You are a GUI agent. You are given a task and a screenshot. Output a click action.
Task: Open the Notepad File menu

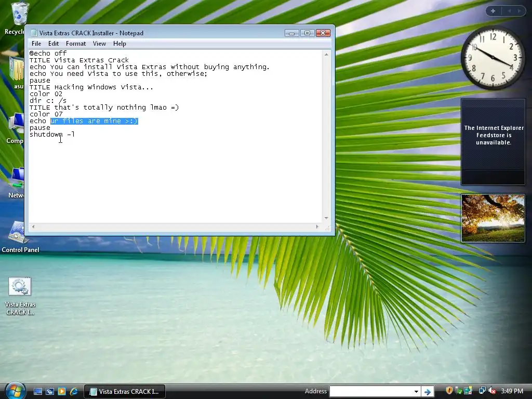(36, 44)
